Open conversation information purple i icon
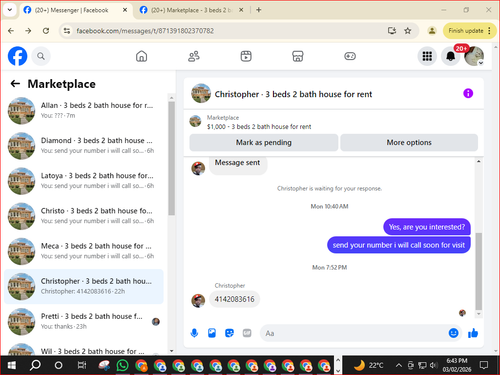The image size is (500, 375). (468, 93)
